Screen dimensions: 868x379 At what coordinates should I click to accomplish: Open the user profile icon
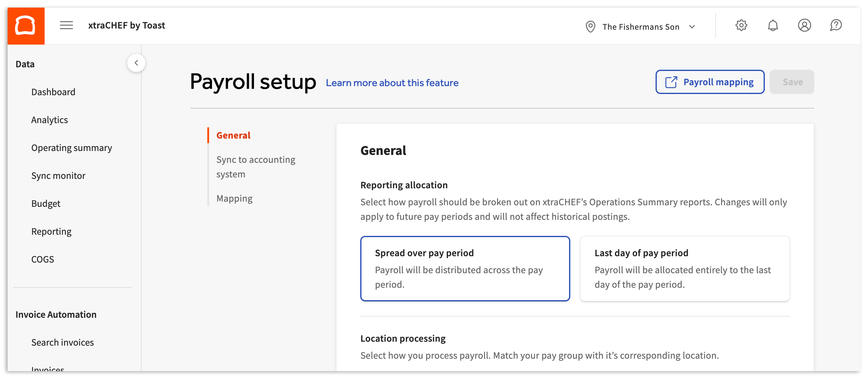click(x=804, y=25)
